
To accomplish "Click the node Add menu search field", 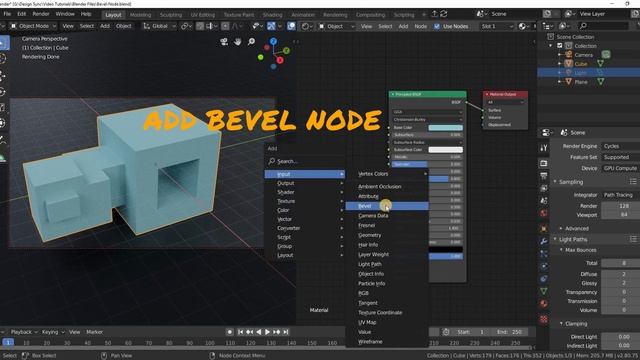I will (305, 161).
